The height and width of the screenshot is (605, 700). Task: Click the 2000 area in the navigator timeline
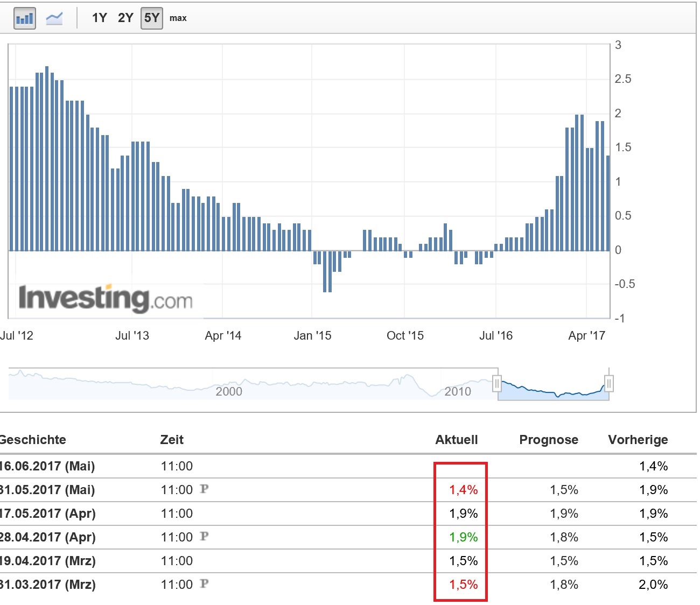tap(229, 391)
